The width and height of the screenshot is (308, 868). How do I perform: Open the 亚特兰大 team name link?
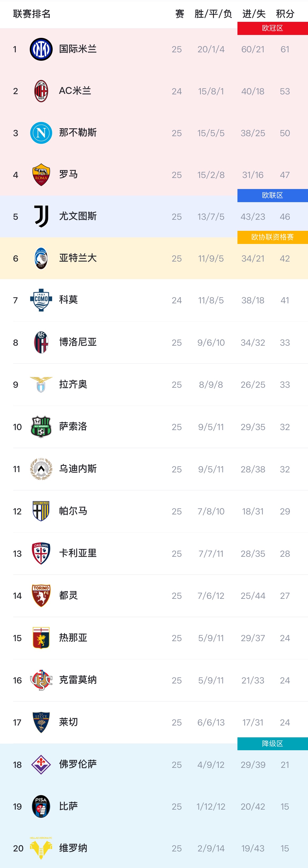78,258
